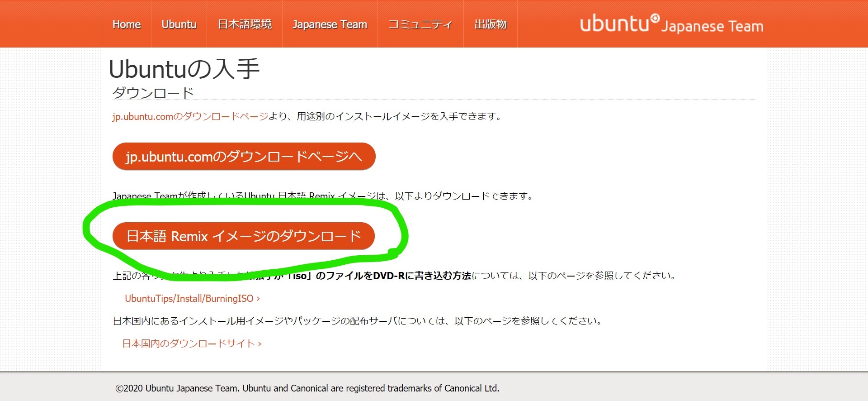868x401 pixels.
Task: Open the 日本語環境 navigation item
Action: click(x=245, y=24)
